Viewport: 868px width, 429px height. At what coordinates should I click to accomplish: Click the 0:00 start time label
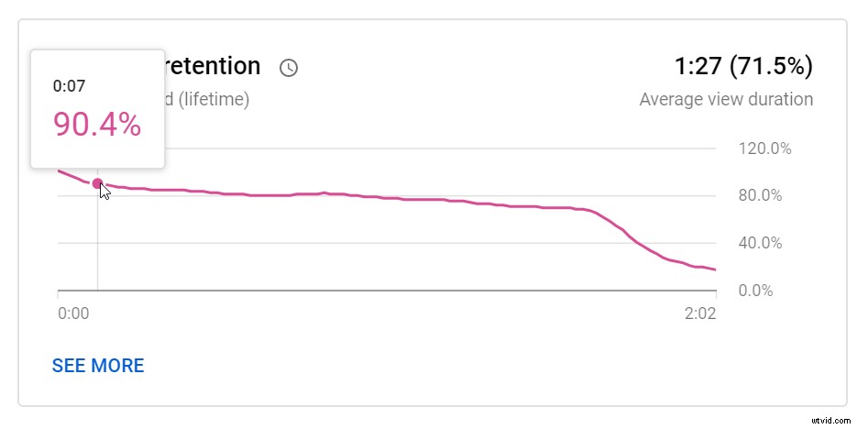pyautogui.click(x=73, y=313)
